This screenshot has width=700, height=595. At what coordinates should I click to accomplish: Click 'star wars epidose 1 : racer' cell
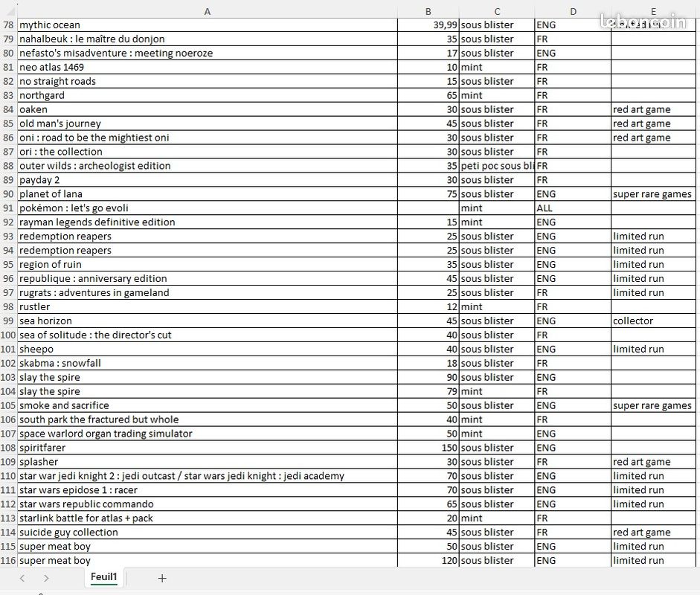(x=207, y=490)
